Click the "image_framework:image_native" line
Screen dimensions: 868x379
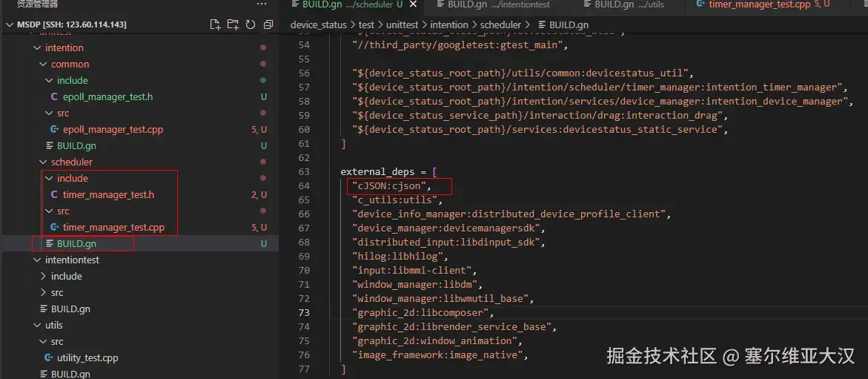pos(440,355)
